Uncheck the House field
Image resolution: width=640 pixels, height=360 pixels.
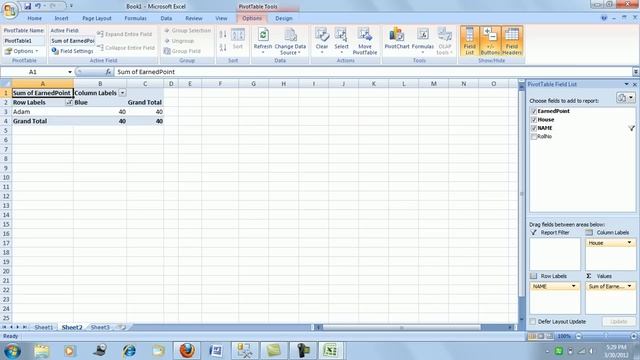pos(534,120)
